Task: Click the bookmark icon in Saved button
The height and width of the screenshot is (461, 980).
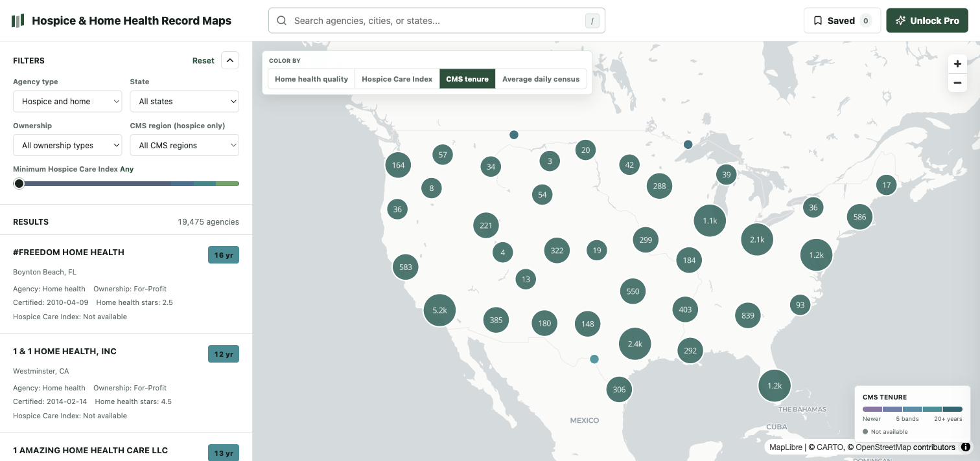Action: pyautogui.click(x=818, y=21)
